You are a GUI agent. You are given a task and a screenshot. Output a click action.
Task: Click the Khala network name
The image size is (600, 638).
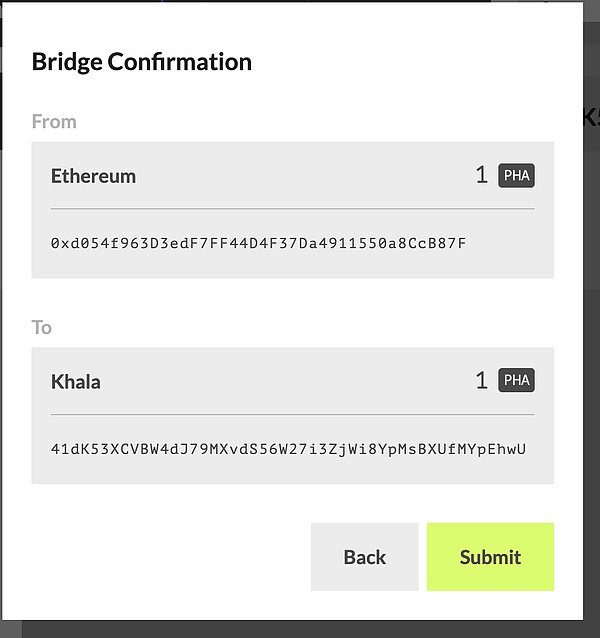point(76,381)
